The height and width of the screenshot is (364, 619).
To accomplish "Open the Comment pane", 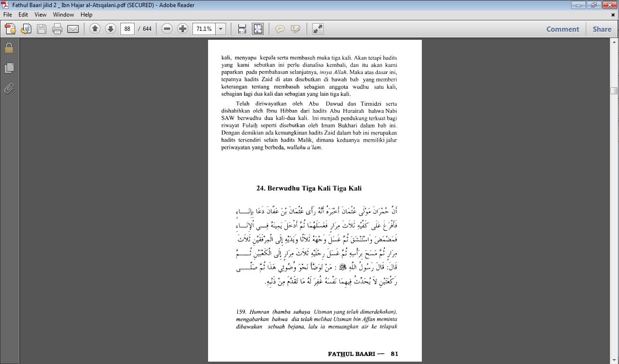I will (x=562, y=29).
